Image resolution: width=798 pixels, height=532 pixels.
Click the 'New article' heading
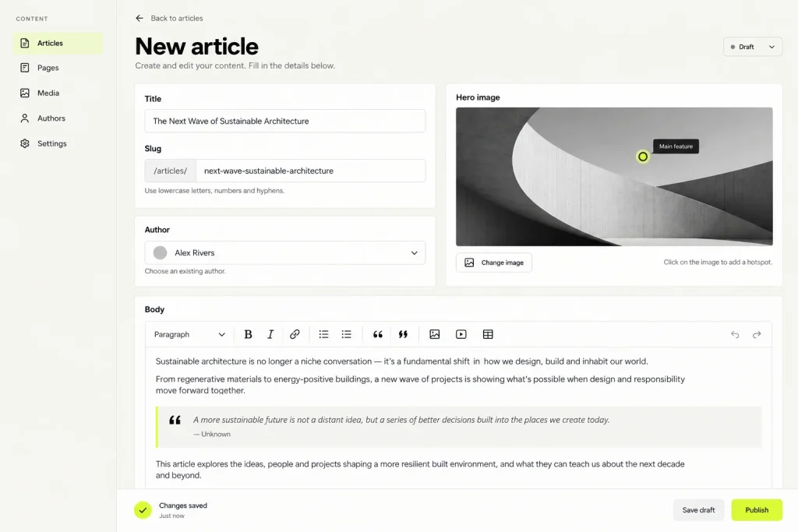point(197,46)
